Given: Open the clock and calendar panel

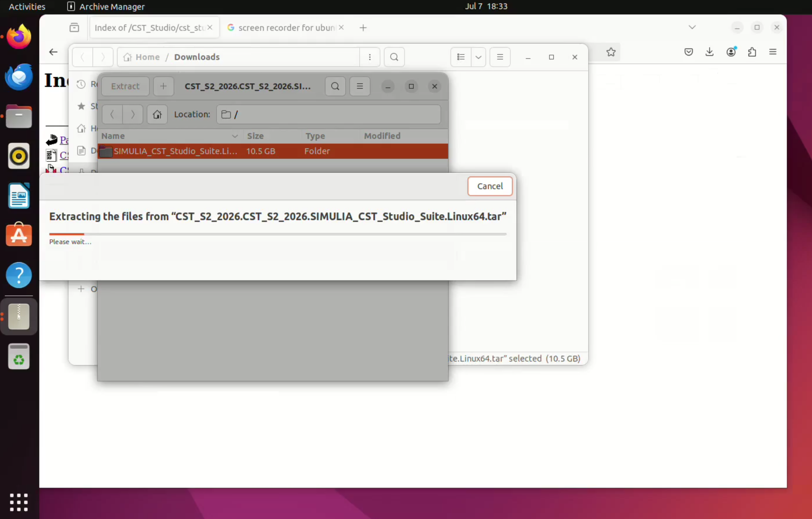Looking at the screenshot, I should (x=486, y=6).
